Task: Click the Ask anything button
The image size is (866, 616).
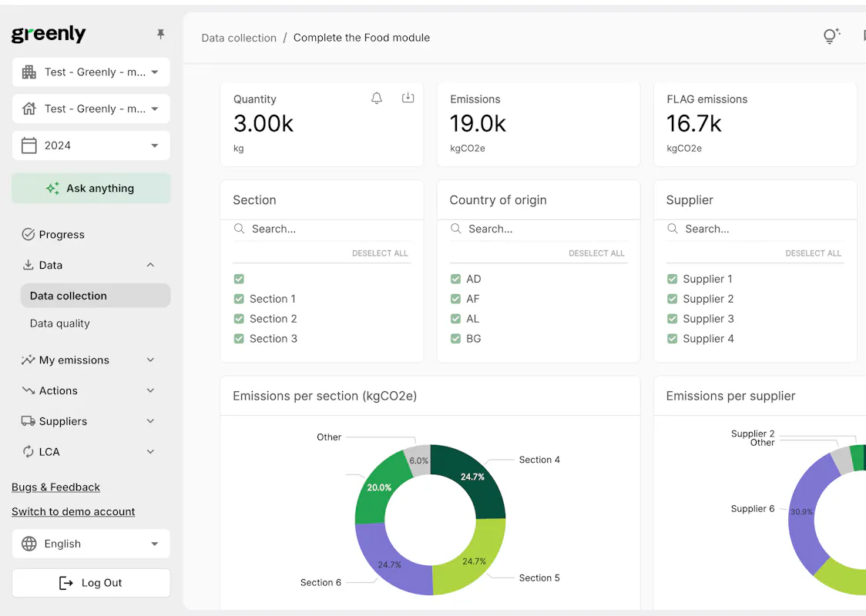Action: tap(91, 188)
